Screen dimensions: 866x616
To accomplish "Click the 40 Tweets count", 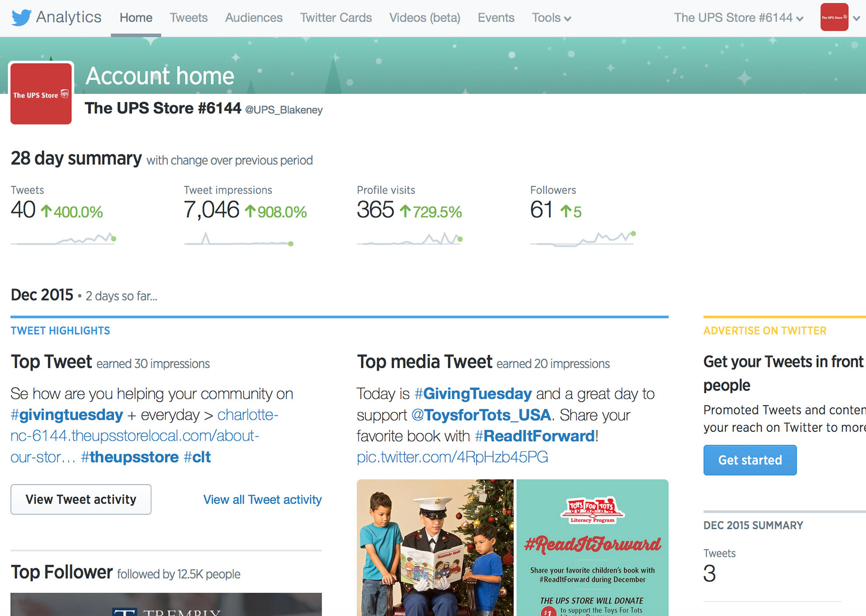I will 23,210.
